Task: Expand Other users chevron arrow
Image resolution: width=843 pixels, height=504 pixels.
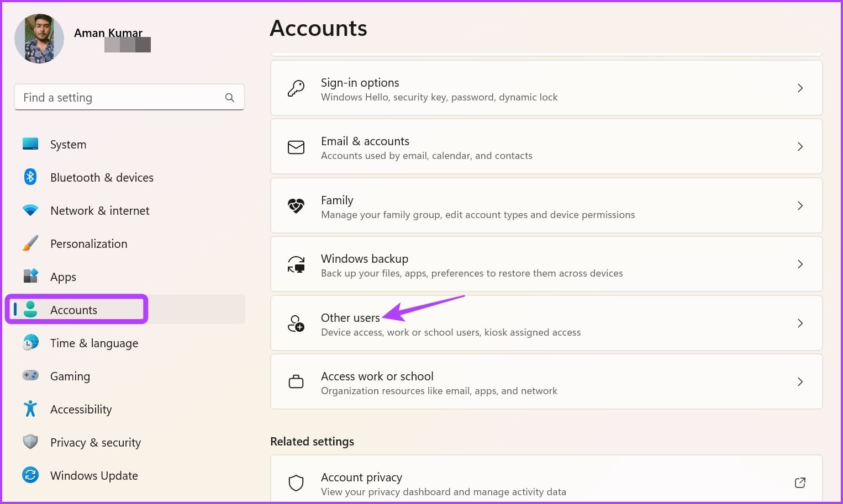Action: (x=800, y=323)
